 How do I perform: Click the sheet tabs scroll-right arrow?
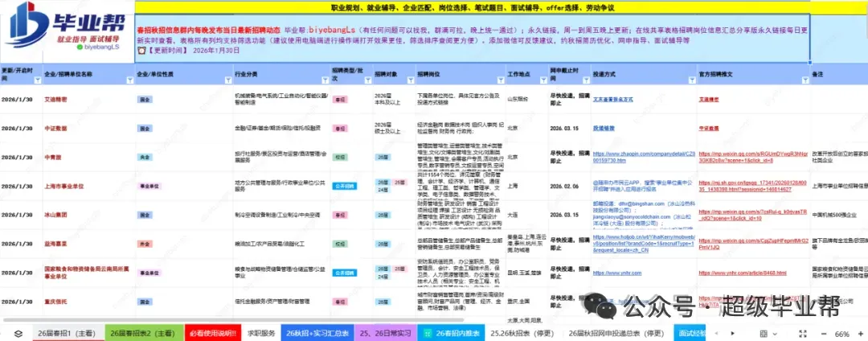point(734,334)
